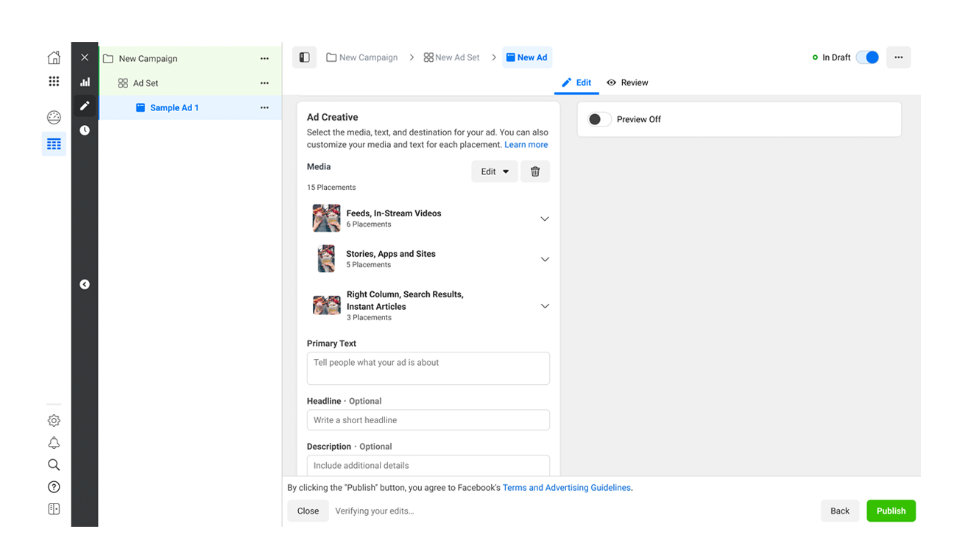Click into the Primary Text field
Screen dimensions: 957x560
click(428, 368)
